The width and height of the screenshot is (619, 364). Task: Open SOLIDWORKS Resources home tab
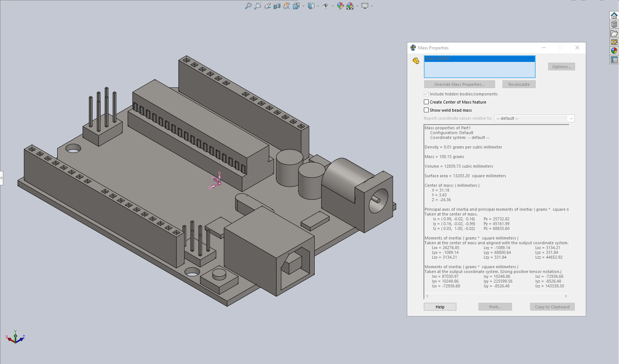coord(614,15)
